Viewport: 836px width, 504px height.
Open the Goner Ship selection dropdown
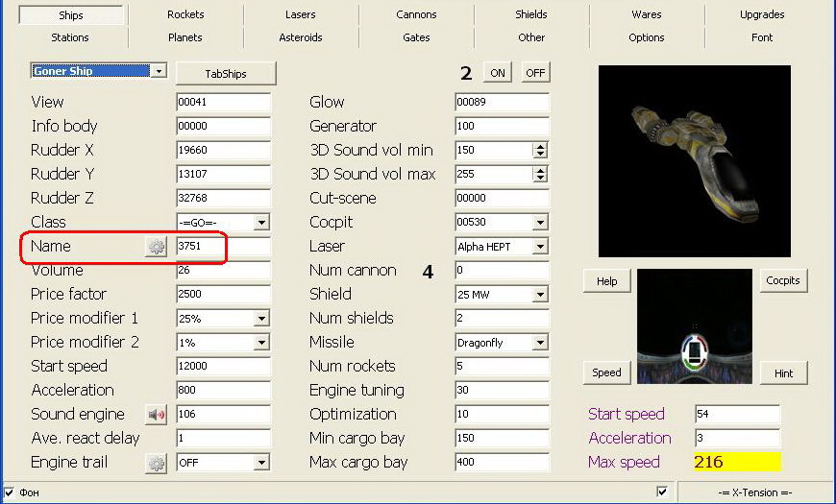(159, 72)
